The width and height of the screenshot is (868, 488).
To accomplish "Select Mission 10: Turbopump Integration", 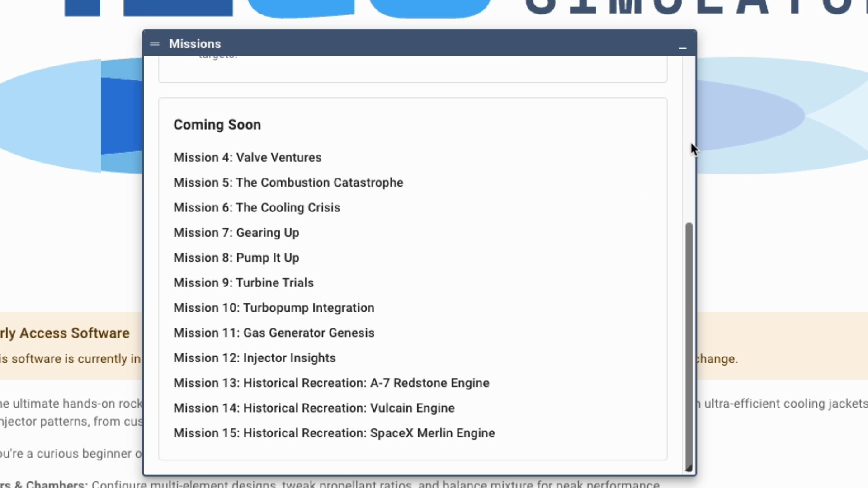I will pos(274,308).
